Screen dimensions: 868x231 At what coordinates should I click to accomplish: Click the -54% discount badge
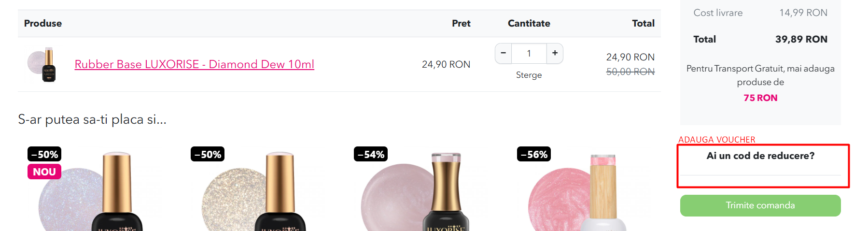tap(371, 154)
